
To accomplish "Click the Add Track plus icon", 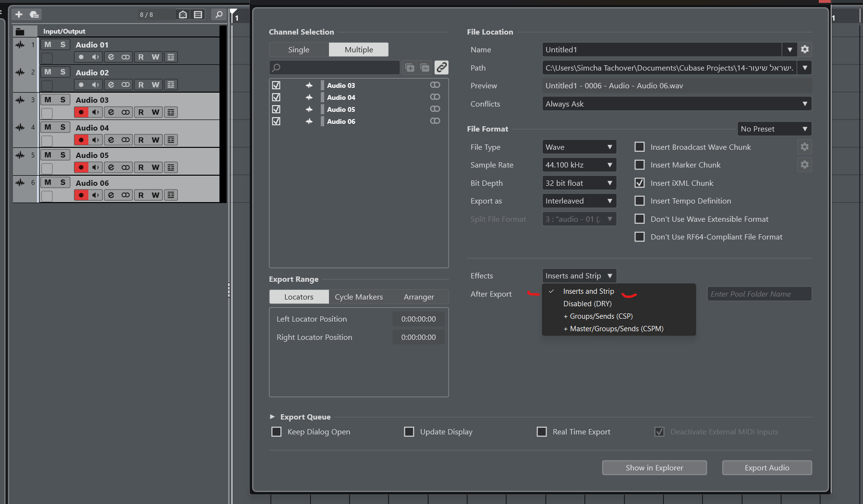I will (x=19, y=14).
